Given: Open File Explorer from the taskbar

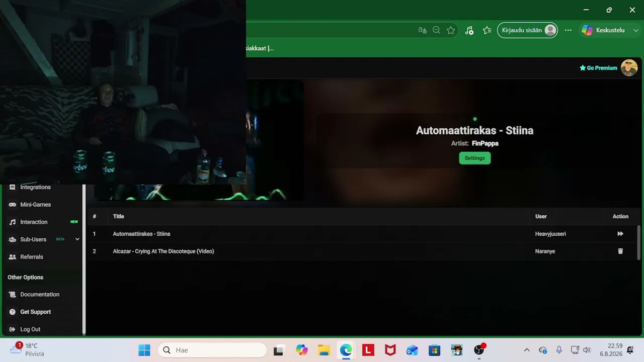Looking at the screenshot, I should (x=324, y=350).
